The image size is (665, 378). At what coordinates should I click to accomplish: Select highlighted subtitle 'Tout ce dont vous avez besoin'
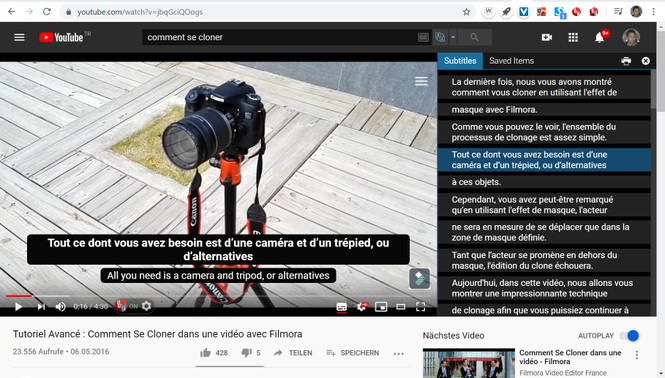(x=544, y=160)
